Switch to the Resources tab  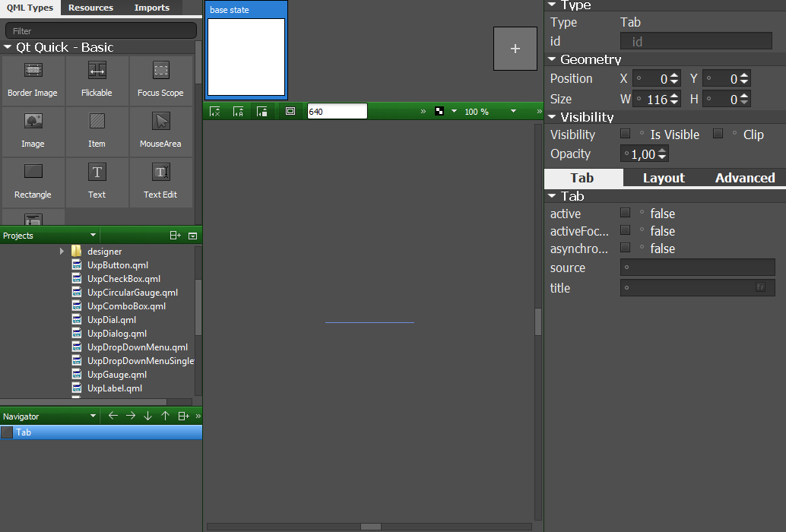(x=90, y=8)
